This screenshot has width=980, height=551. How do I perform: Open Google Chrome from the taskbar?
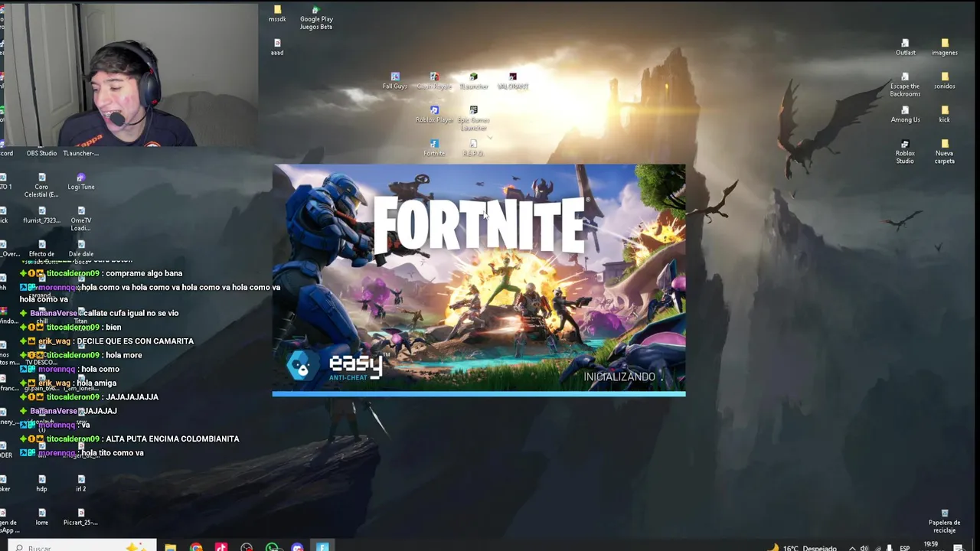196,546
